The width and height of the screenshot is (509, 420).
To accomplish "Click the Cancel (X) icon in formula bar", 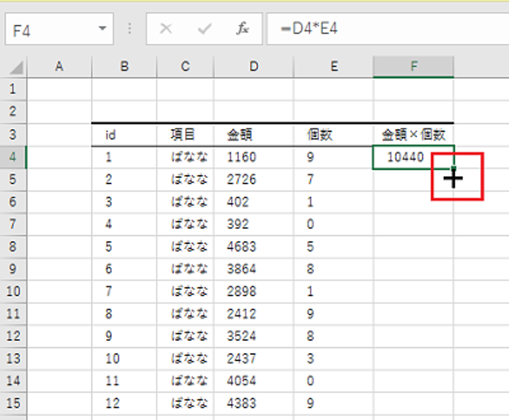I will point(166,29).
